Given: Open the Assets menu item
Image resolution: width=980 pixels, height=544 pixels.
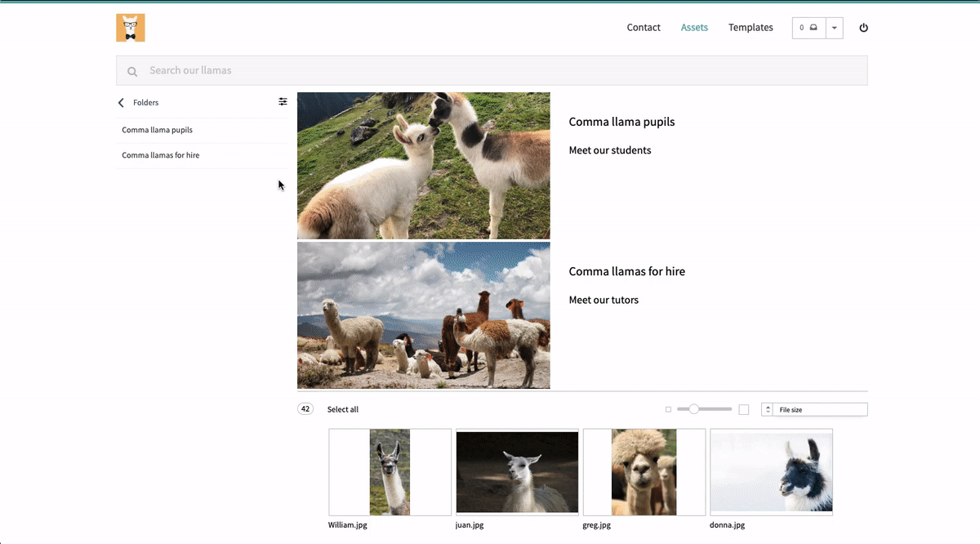Looking at the screenshot, I should pos(694,28).
